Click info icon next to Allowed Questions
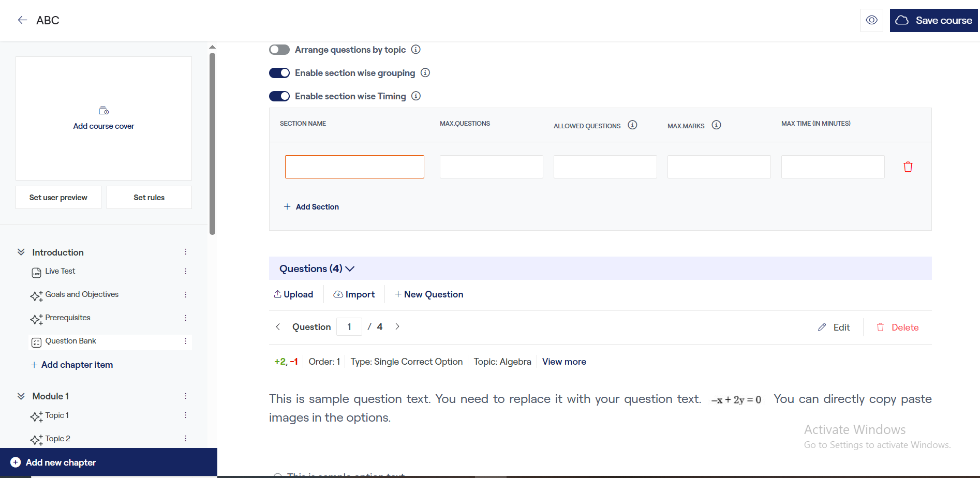980x478 pixels. (632, 125)
